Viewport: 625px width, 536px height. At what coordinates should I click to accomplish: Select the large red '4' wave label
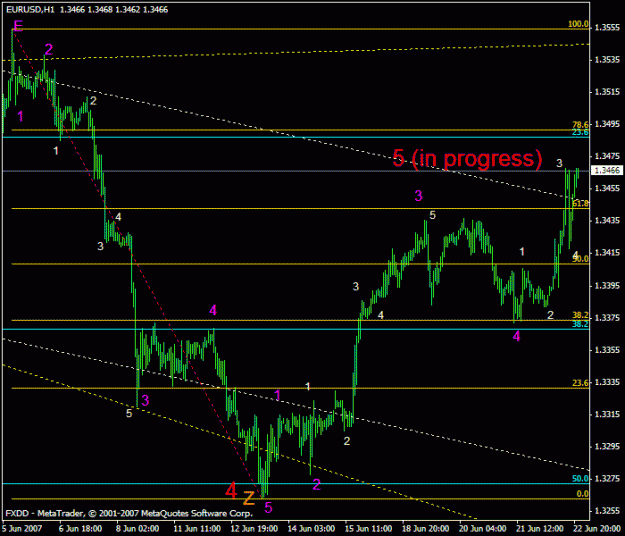coord(231,491)
